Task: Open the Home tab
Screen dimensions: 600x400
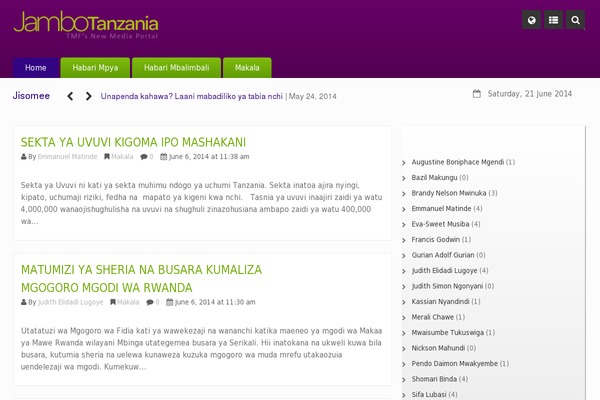Action: [36, 68]
